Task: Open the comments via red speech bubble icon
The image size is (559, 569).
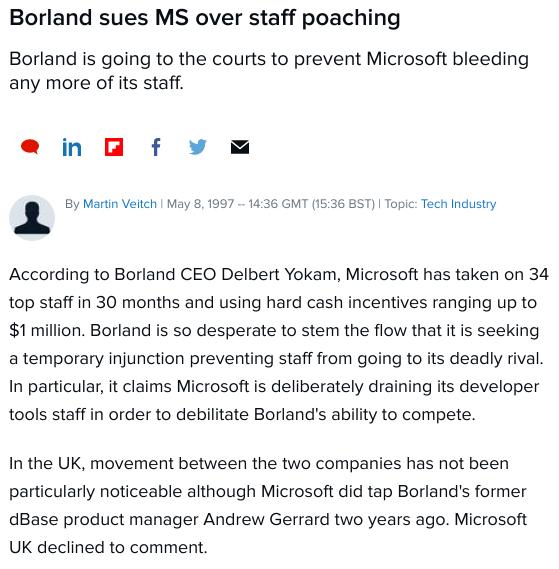Action: [x=30, y=147]
